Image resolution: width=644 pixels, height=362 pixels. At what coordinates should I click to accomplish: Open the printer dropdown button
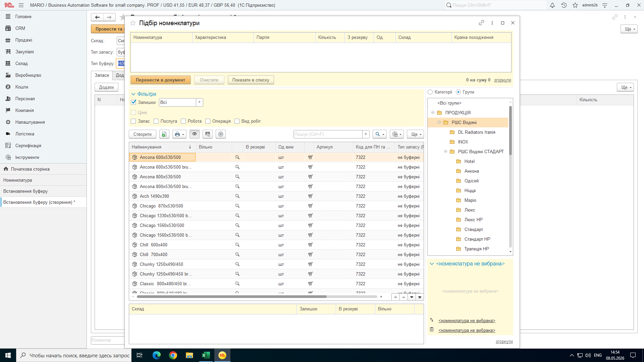pyautogui.click(x=179, y=134)
